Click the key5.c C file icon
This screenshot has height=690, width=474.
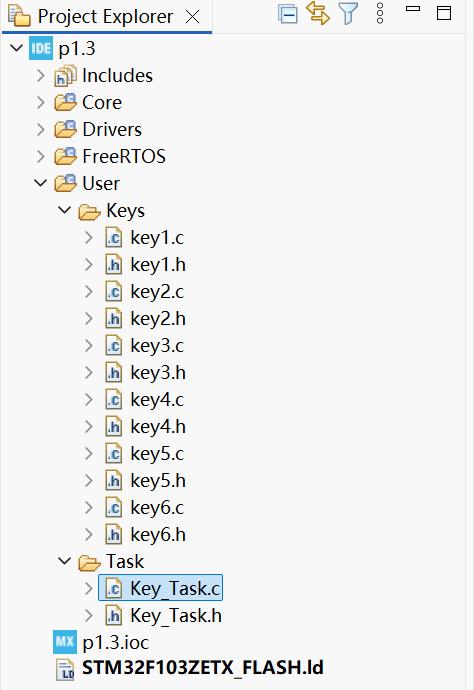click(114, 454)
